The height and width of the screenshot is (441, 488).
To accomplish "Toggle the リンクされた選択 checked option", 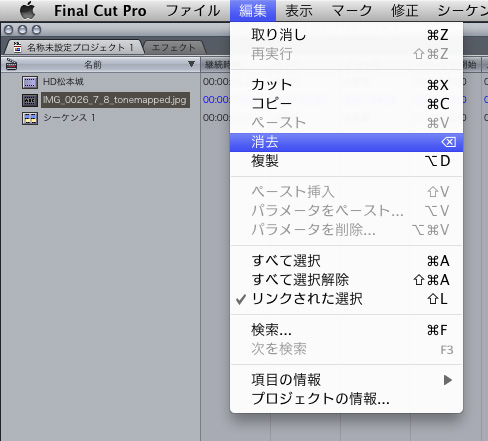I will point(346,299).
